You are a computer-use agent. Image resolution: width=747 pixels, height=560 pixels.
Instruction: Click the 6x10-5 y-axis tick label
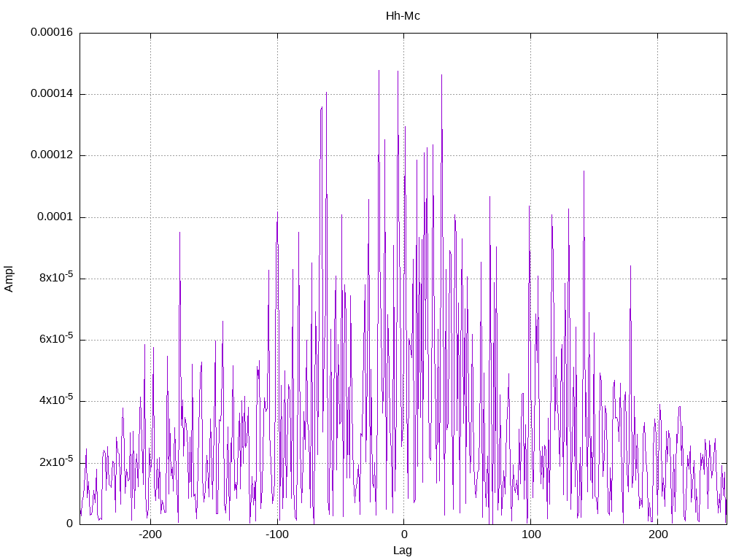pyautogui.click(x=56, y=338)
